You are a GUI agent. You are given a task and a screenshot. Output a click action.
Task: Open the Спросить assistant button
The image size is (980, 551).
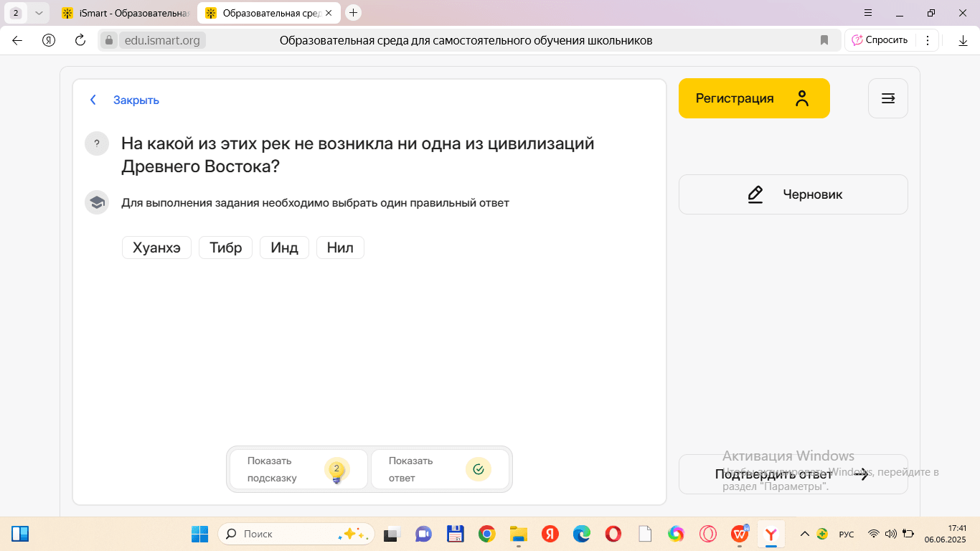(x=880, y=40)
